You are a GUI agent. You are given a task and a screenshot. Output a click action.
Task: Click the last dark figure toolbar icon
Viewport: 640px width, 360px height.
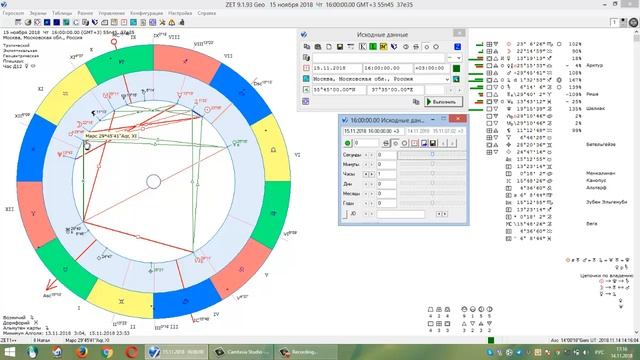182,22
